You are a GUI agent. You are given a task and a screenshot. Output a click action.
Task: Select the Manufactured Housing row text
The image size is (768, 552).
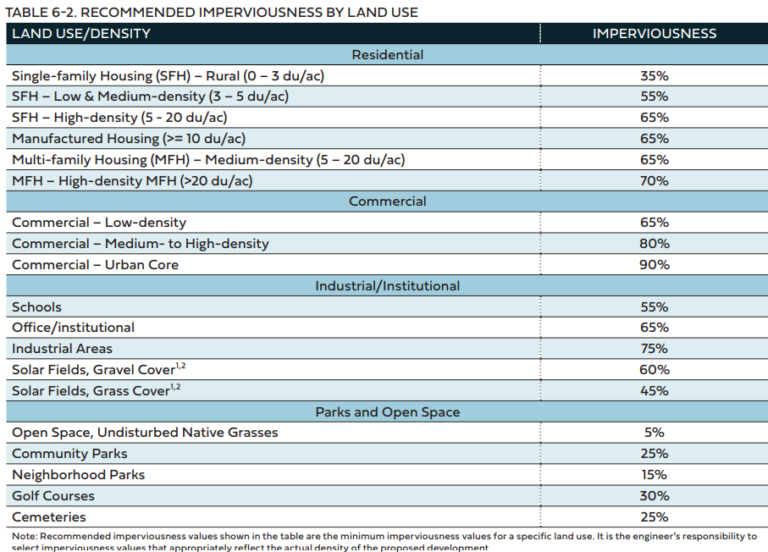tap(128, 139)
